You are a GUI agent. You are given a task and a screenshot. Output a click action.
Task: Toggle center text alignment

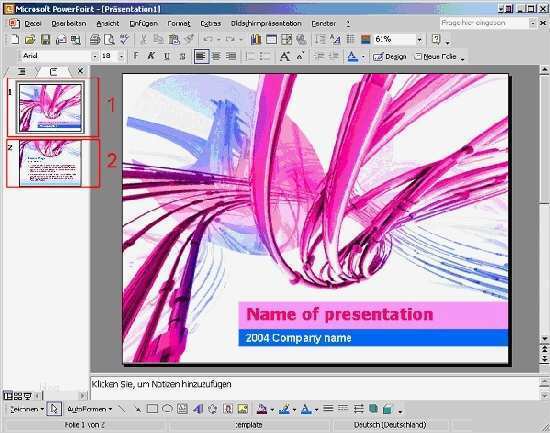(x=216, y=56)
